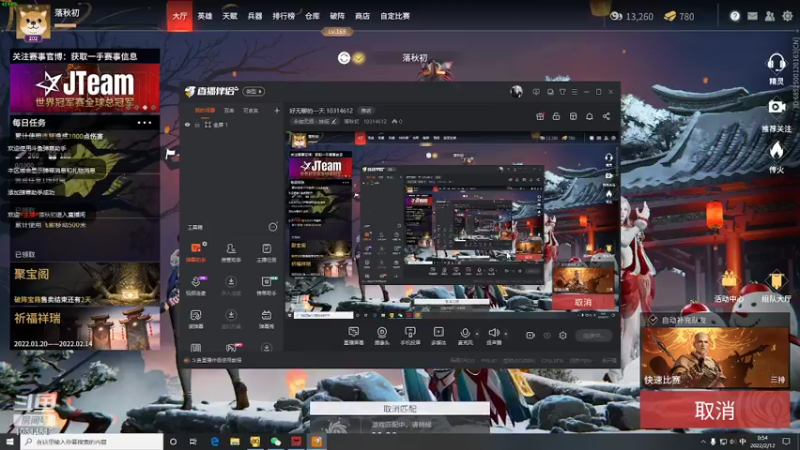This screenshot has height=450, width=800.
Task: Open 推荐关注 camera icon in game
Action: pos(776,115)
